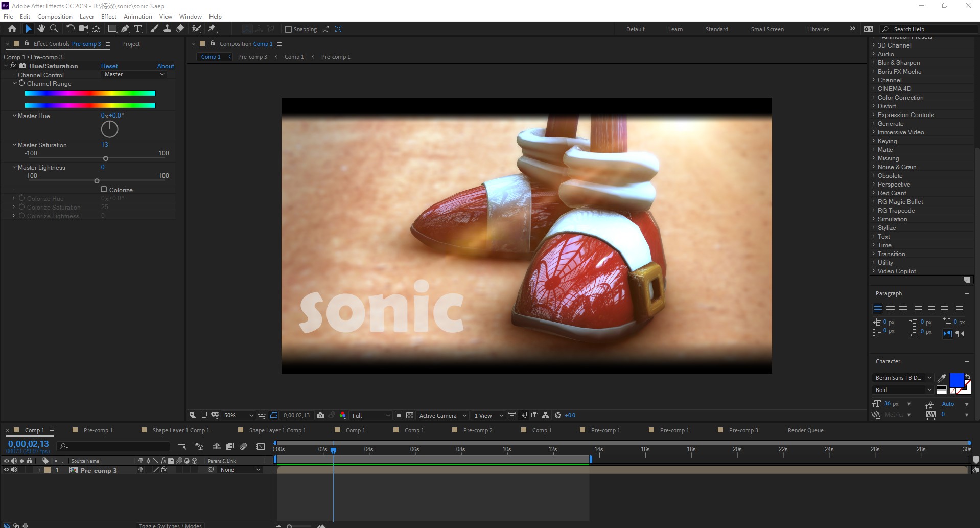Check the Colorize checkbox

[x=104, y=189]
